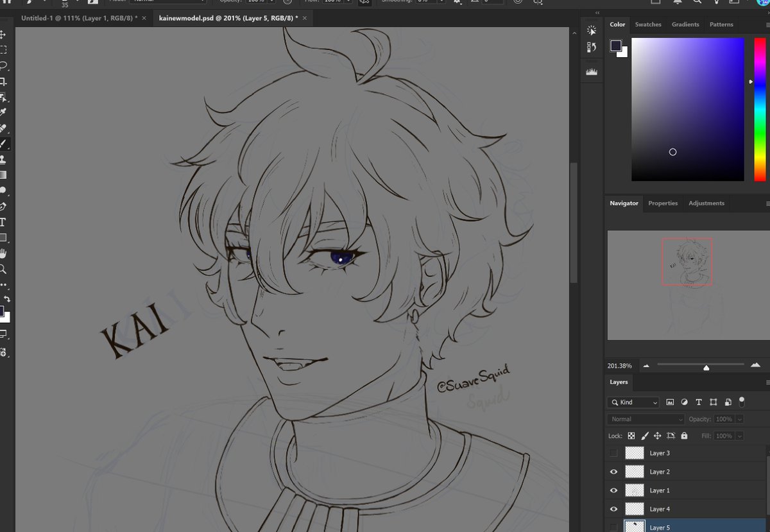Viewport: 770px width, 532px height.
Task: Close the Untitled-1 document tab
Action: click(x=144, y=18)
